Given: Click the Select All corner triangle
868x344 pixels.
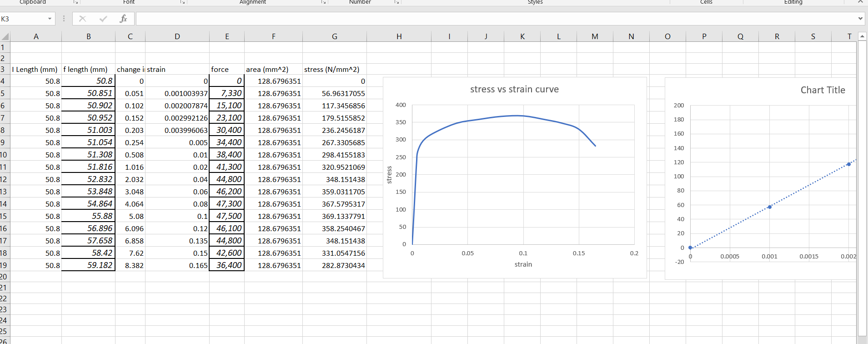Looking at the screenshot, I should click(x=5, y=36).
